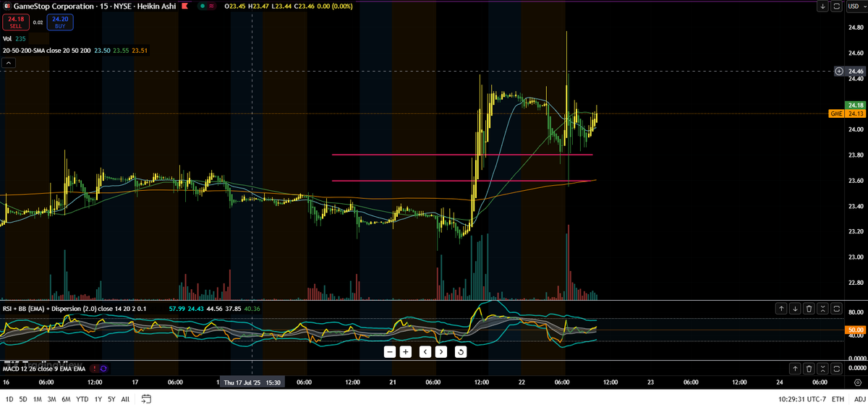Move RSI pane down with arrow icon
The width and height of the screenshot is (868, 407).
tap(795, 308)
